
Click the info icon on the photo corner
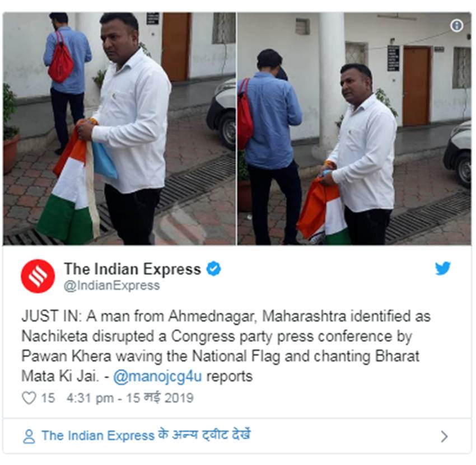(456, 26)
